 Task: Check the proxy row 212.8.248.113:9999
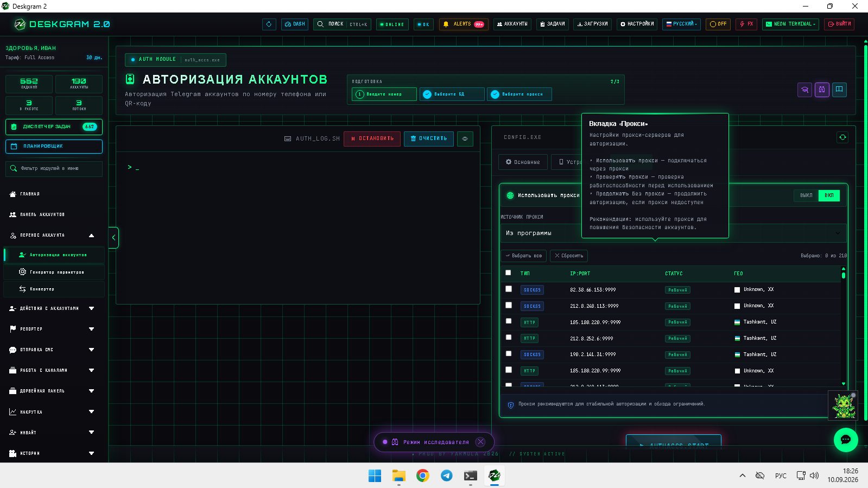[509, 306]
